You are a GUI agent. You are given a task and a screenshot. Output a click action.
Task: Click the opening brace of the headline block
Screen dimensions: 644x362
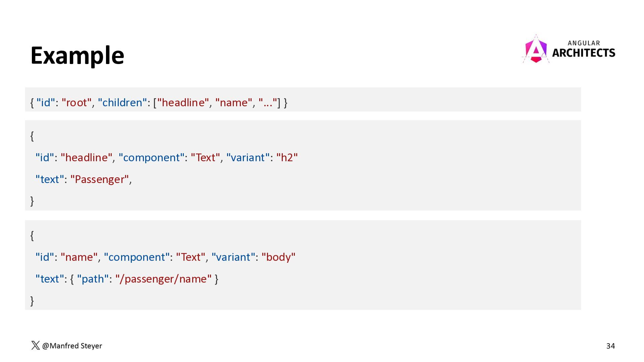click(32, 136)
